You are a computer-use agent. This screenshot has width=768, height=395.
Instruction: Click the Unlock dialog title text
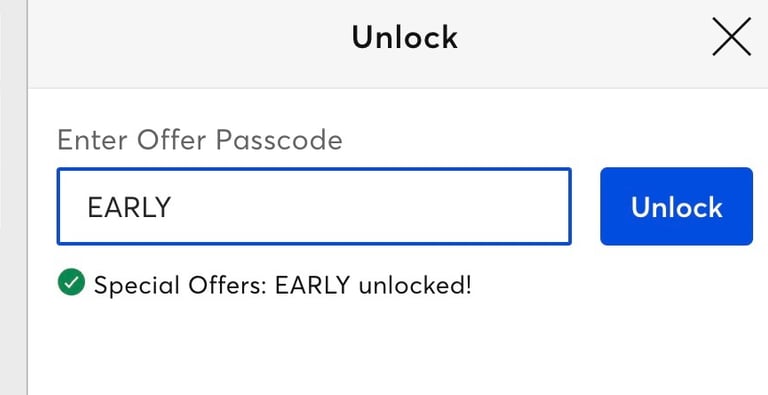[x=405, y=37]
